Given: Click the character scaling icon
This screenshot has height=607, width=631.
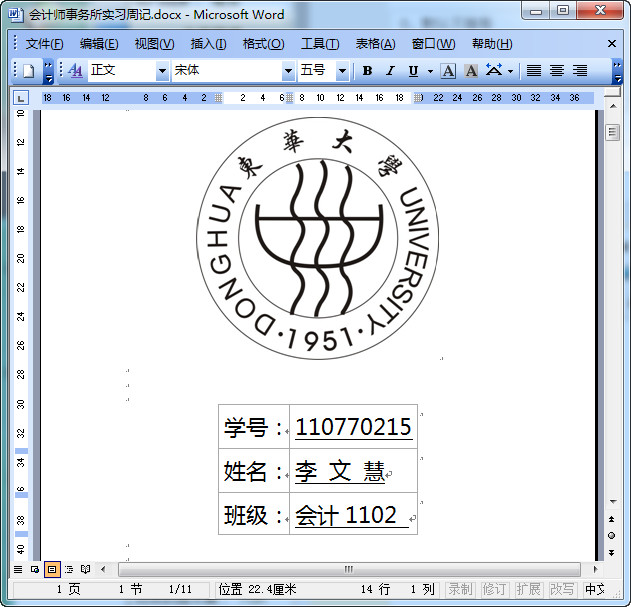Looking at the screenshot, I should point(494,70).
